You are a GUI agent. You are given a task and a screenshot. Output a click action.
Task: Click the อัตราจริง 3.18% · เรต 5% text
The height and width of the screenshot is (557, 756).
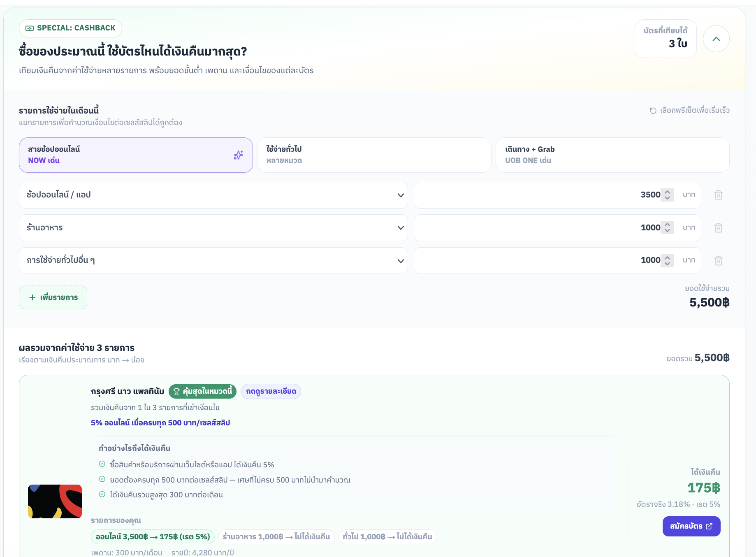tap(678, 504)
